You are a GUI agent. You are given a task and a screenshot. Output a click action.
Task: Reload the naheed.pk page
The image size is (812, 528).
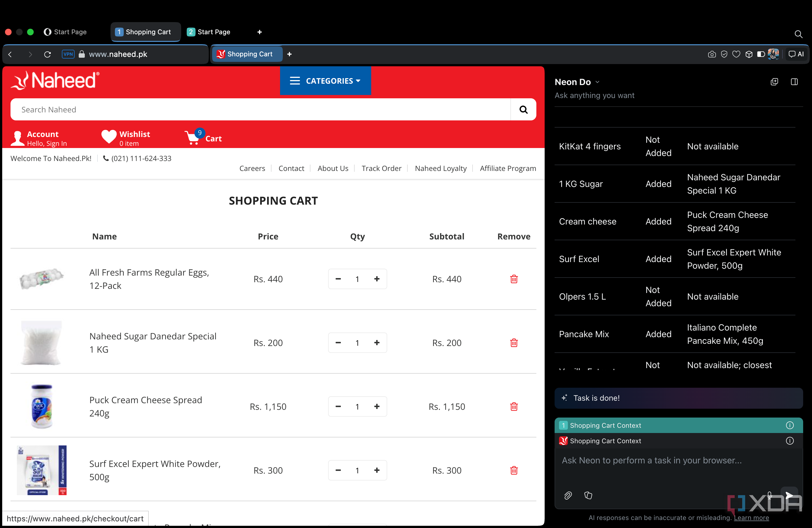[x=48, y=54]
